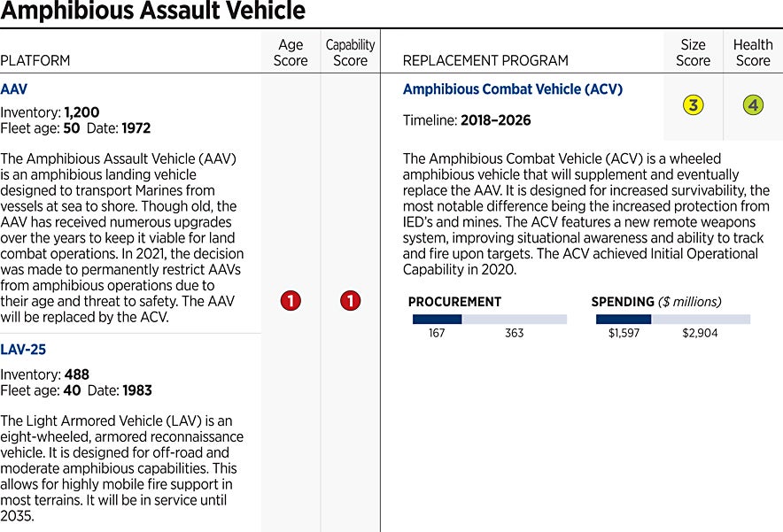This screenshot has width=783, height=532.
Task: Click the green Health Score 4 circle
Action: [753, 105]
